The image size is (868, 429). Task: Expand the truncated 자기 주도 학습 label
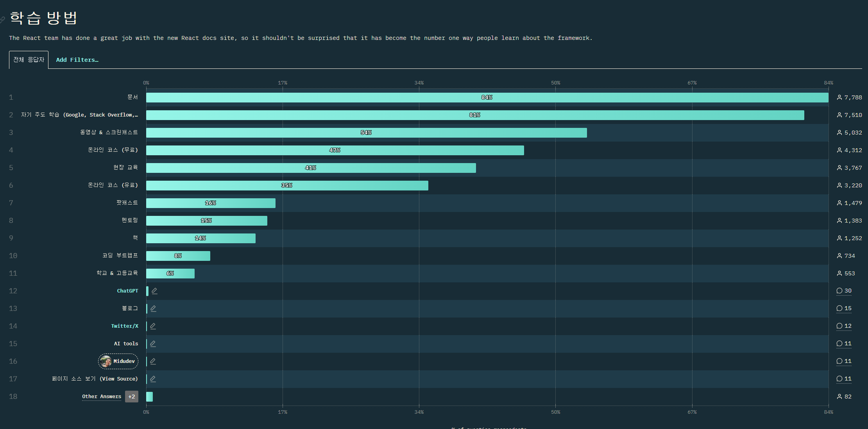tap(79, 115)
